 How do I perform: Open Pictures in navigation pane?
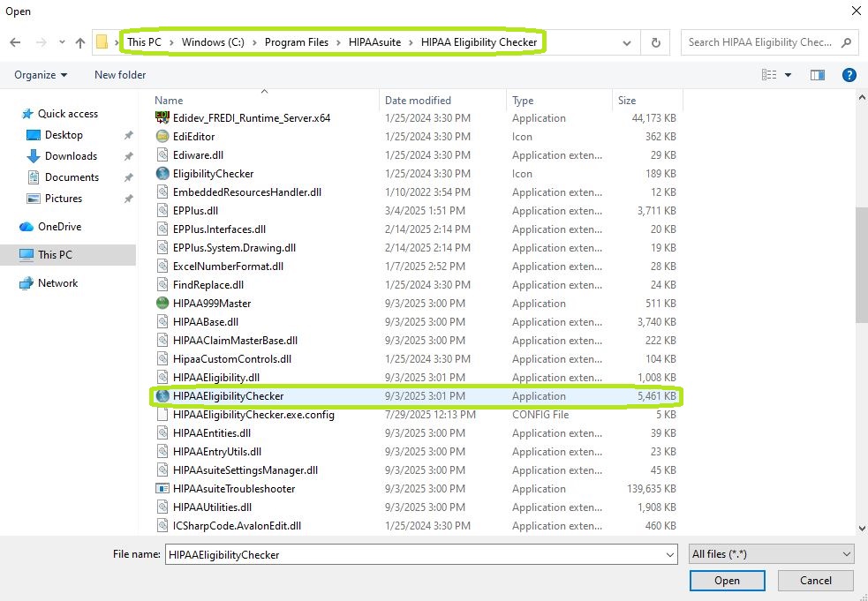[x=63, y=198]
